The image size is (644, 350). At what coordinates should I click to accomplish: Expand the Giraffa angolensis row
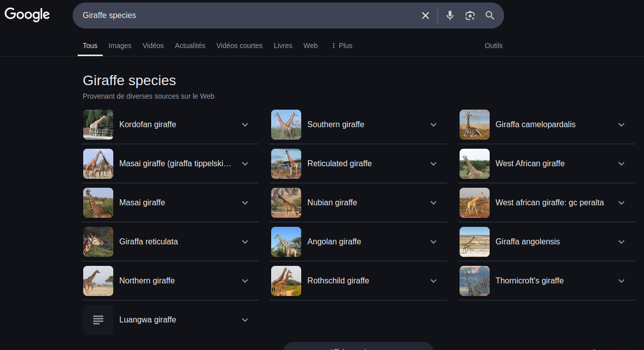[x=621, y=242]
